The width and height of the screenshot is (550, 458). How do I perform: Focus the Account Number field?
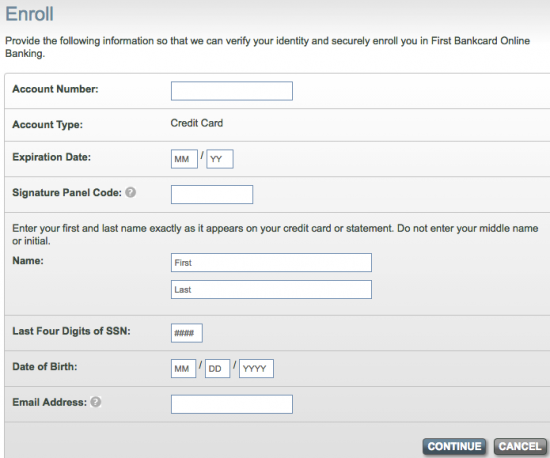[232, 91]
